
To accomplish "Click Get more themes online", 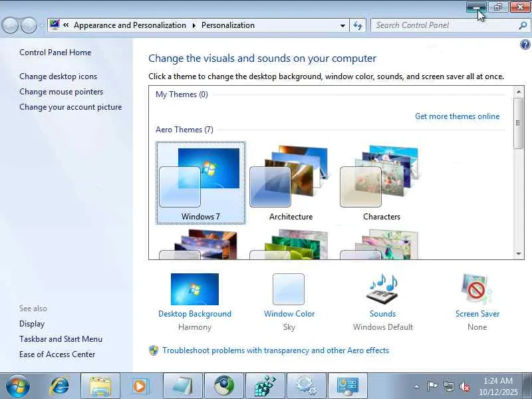I will [457, 116].
